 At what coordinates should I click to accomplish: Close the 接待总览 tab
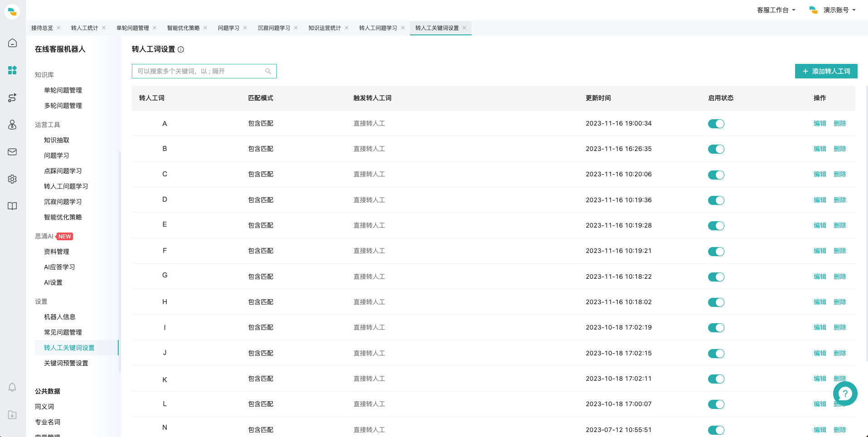[x=58, y=28]
